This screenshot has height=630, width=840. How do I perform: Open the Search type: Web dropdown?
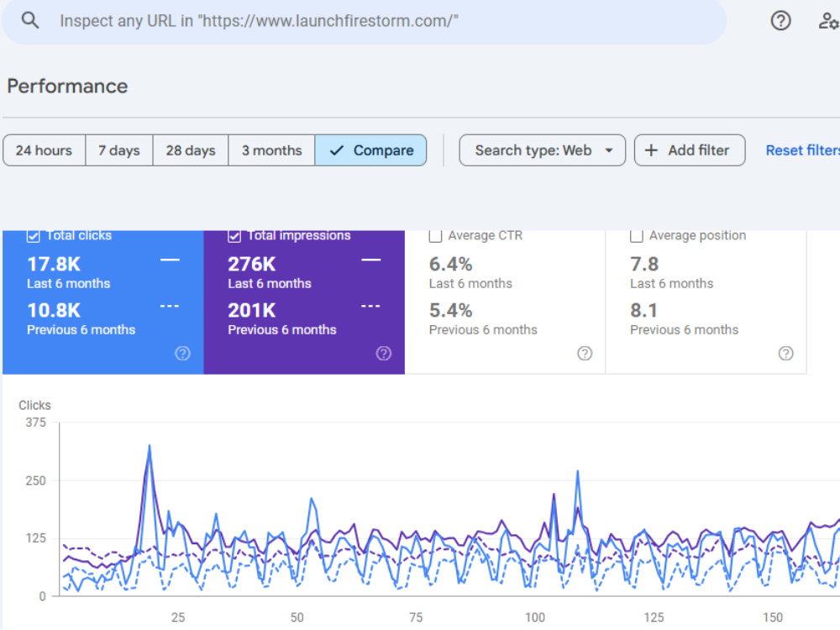point(542,150)
